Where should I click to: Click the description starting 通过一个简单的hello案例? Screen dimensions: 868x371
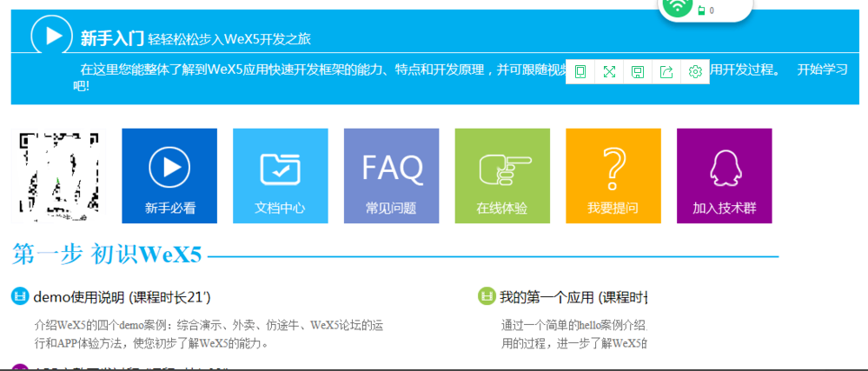[x=573, y=335]
